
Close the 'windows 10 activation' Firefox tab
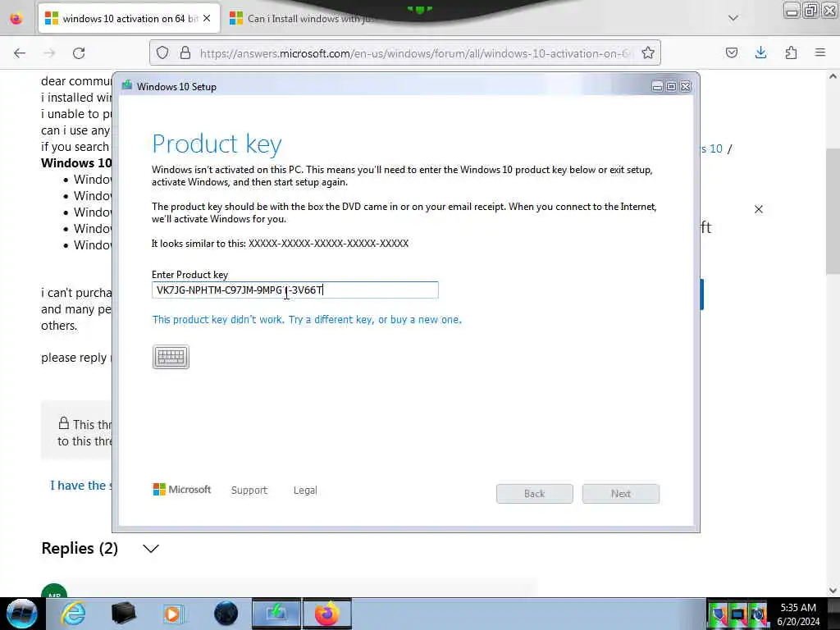[x=207, y=18]
